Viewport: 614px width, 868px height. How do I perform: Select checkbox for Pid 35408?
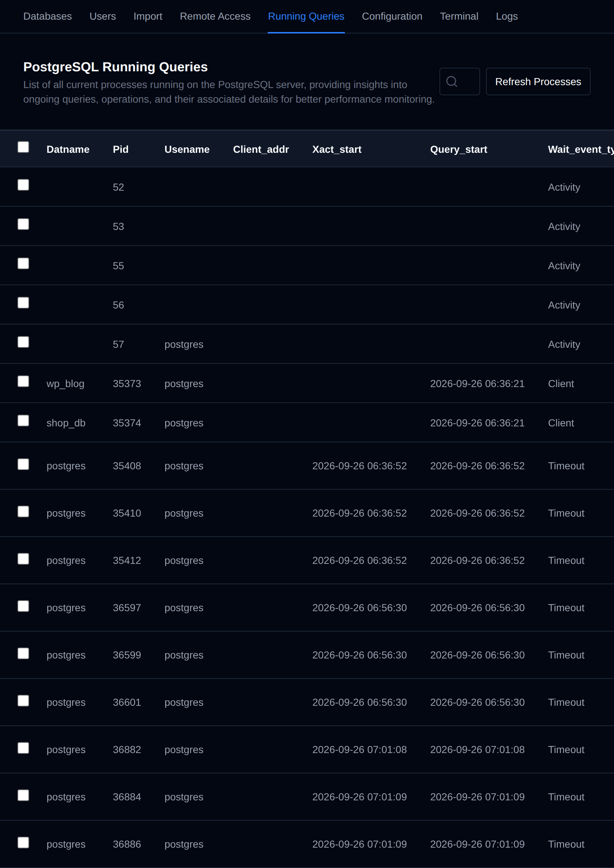23,464
